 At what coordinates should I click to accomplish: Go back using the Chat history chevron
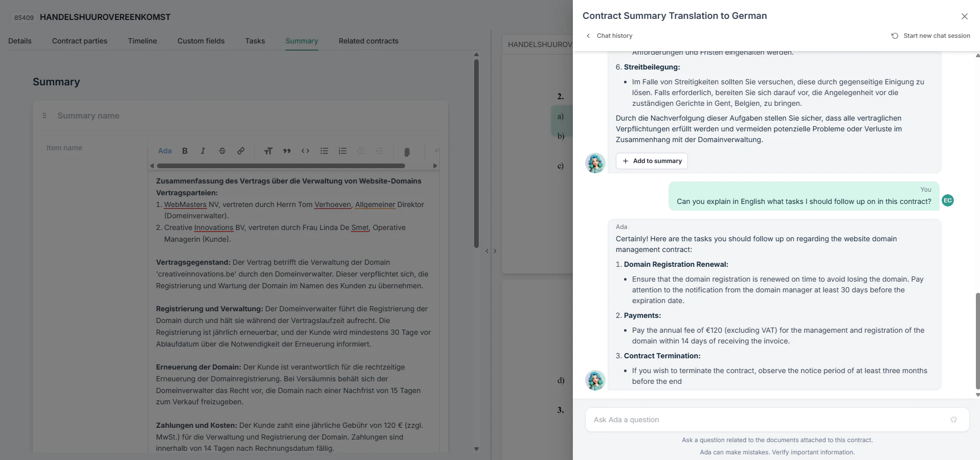588,36
